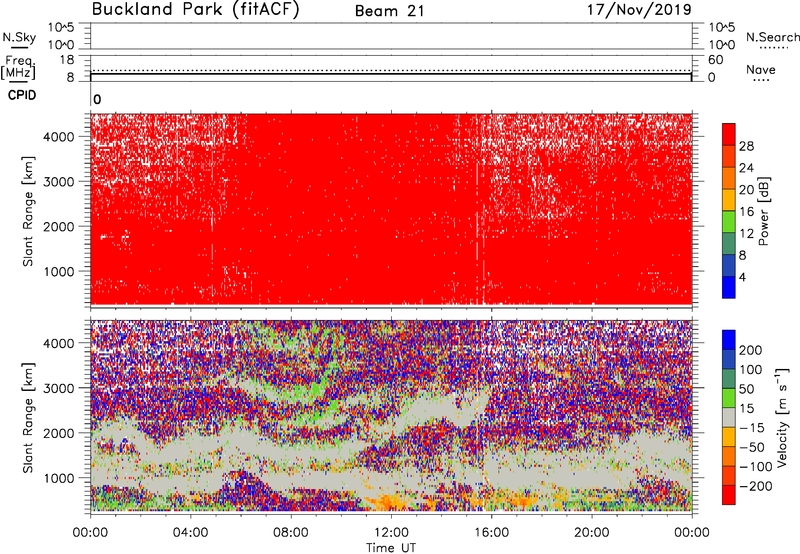Select the 'Beam 21' label

pos(389,11)
